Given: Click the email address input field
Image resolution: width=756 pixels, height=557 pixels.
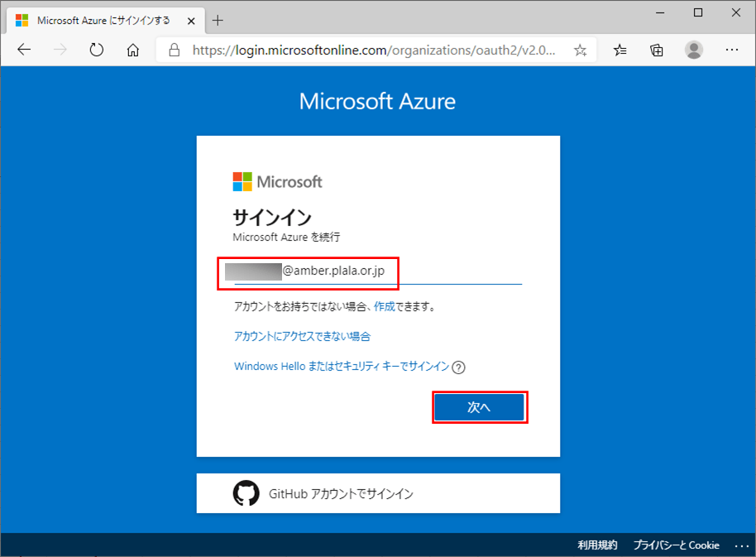Looking at the screenshot, I should [378, 271].
